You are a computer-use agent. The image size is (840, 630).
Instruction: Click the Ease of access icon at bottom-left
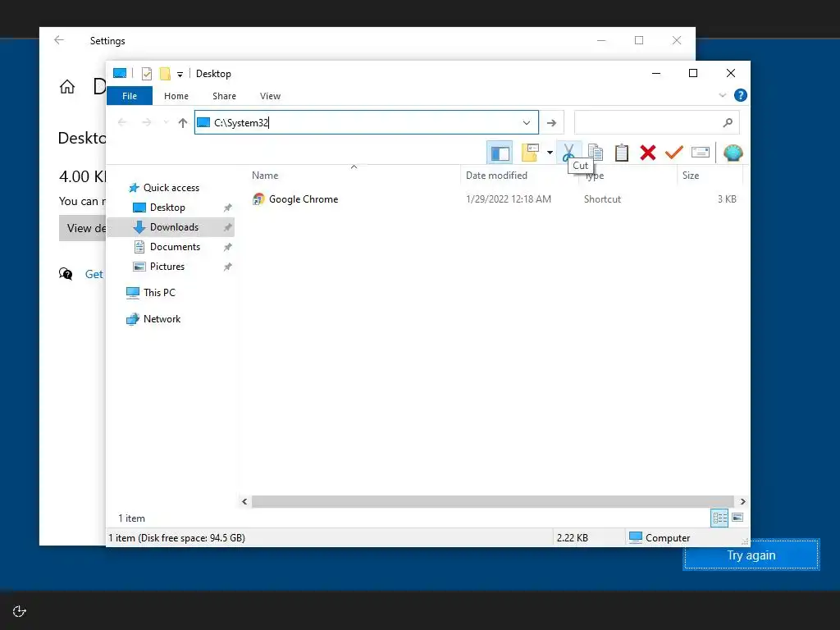[20, 610]
